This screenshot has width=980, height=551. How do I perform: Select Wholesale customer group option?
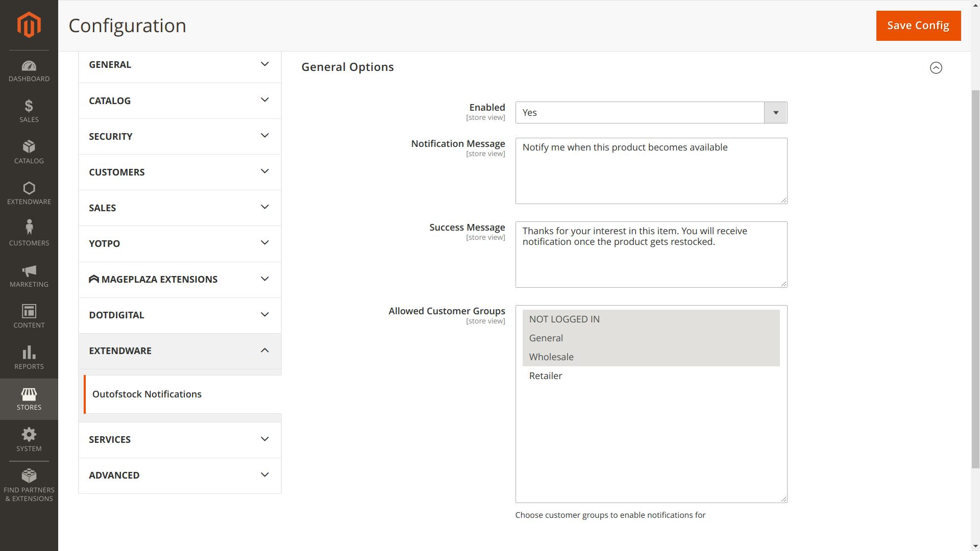pyautogui.click(x=651, y=357)
